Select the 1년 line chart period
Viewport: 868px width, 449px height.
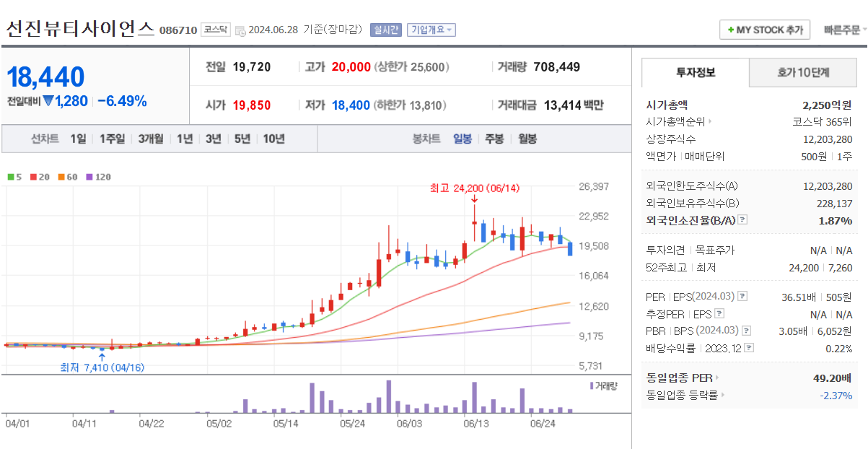coord(185,139)
